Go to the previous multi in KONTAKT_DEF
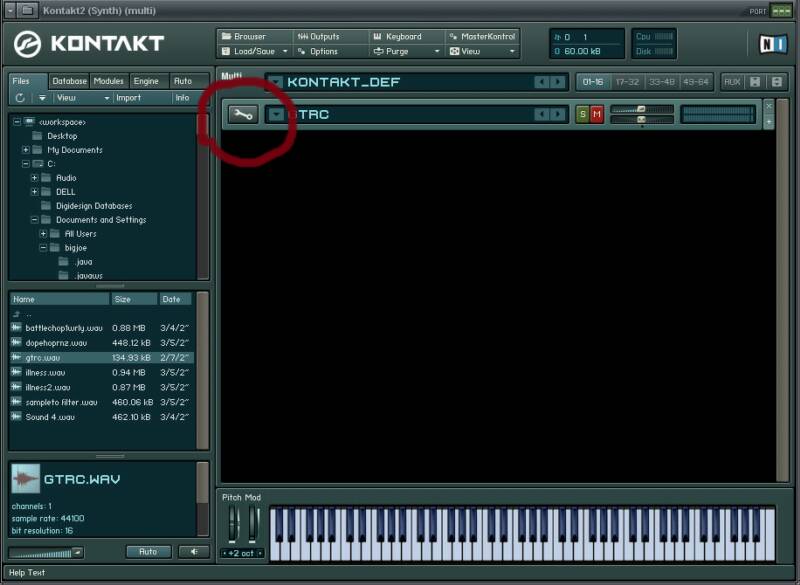Viewport: 800px width, 585px height. [541, 82]
